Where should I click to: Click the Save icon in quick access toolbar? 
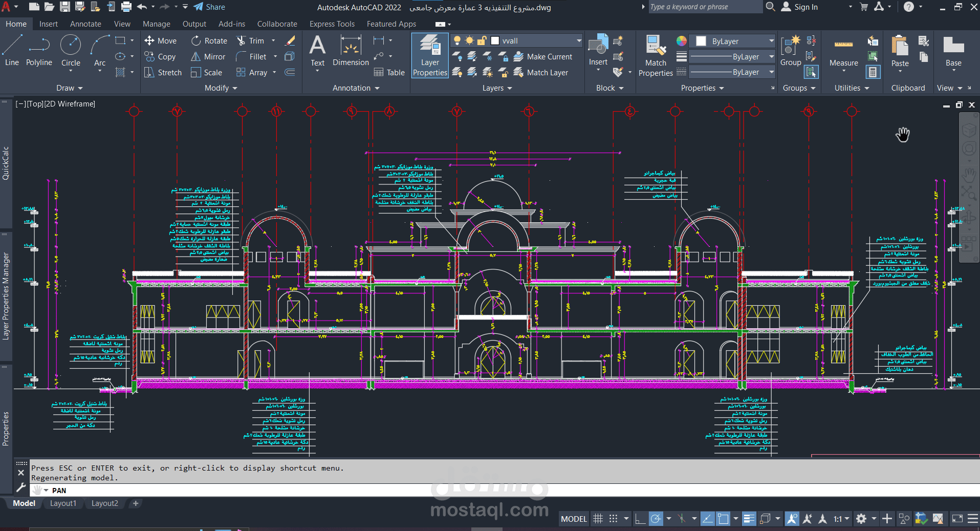(x=65, y=7)
